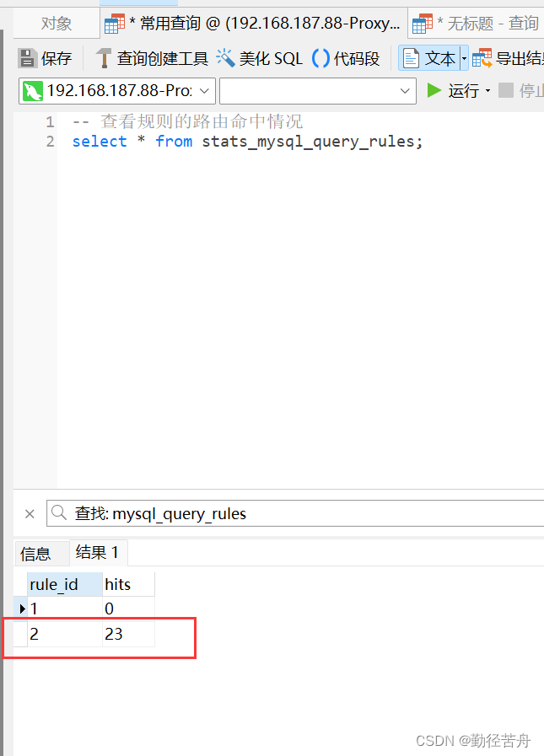Toggle the Text view button
Screen dimensions: 544x756
(428, 58)
